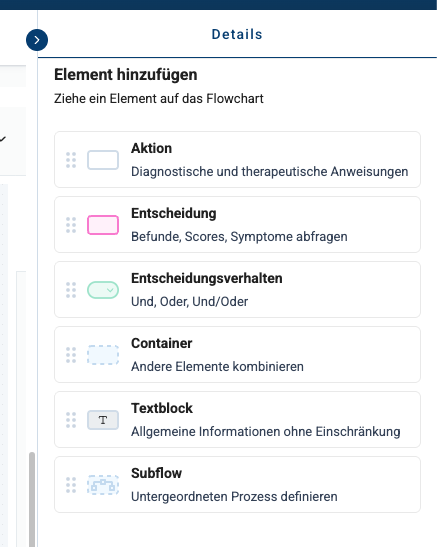437x547 pixels.
Task: Grab the drag handle of Entscheidung
Action: tap(71, 225)
